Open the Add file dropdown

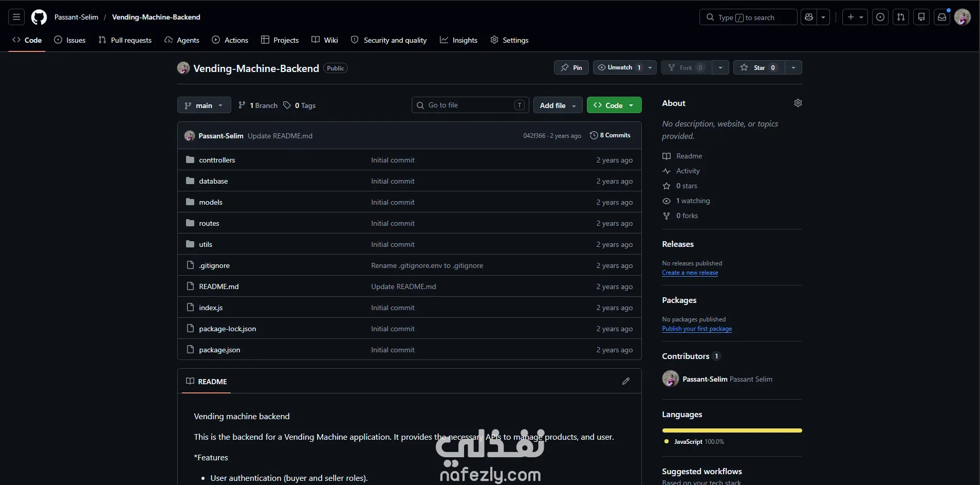(x=558, y=105)
